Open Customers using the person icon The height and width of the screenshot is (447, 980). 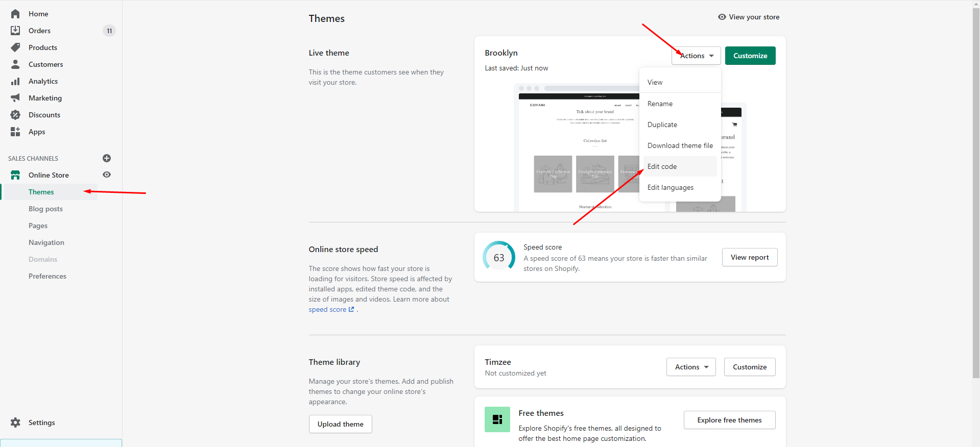(15, 64)
